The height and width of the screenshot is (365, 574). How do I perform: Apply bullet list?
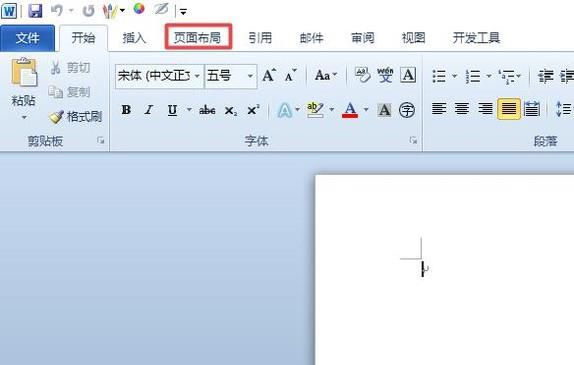[439, 76]
